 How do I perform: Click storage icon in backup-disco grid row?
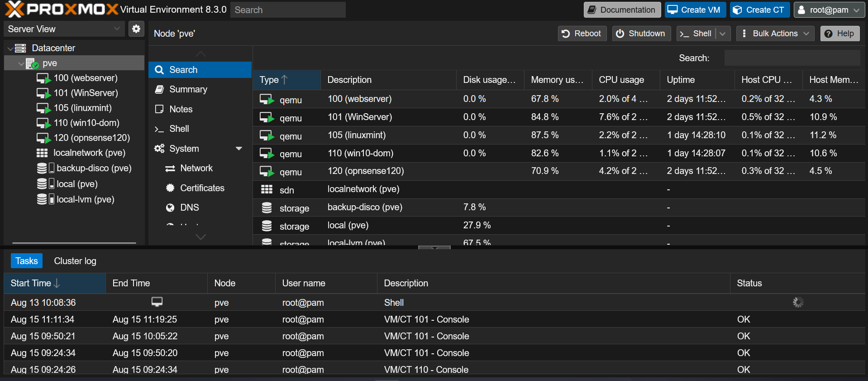267,207
